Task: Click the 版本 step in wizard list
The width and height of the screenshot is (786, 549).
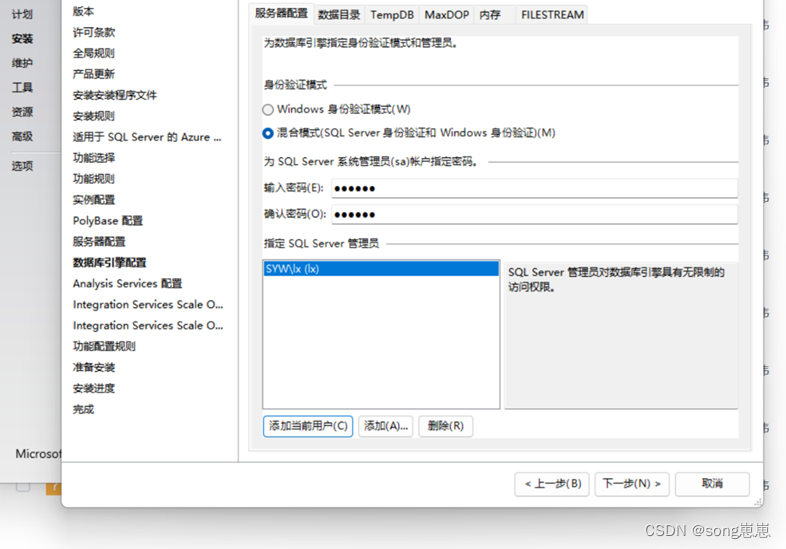Action: [83, 11]
